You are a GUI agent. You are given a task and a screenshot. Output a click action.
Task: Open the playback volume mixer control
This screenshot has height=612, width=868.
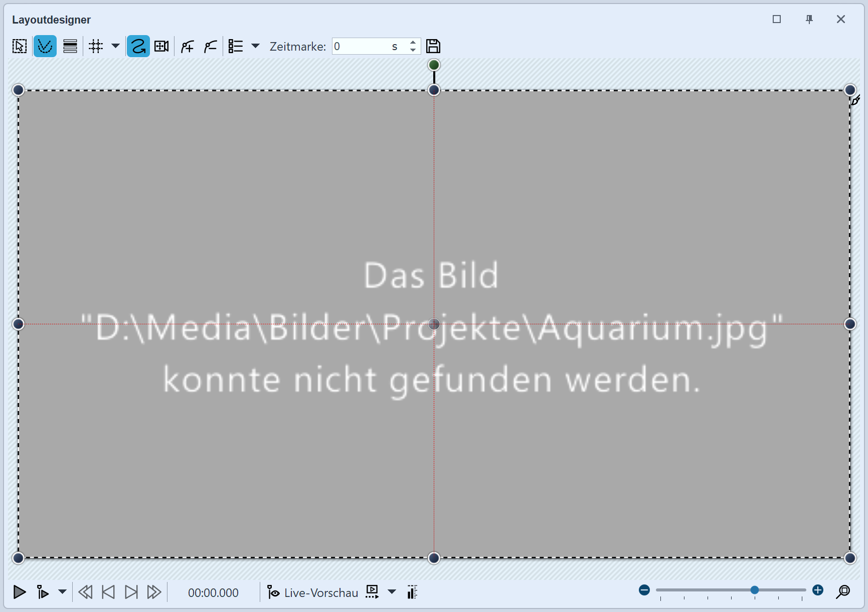412,592
